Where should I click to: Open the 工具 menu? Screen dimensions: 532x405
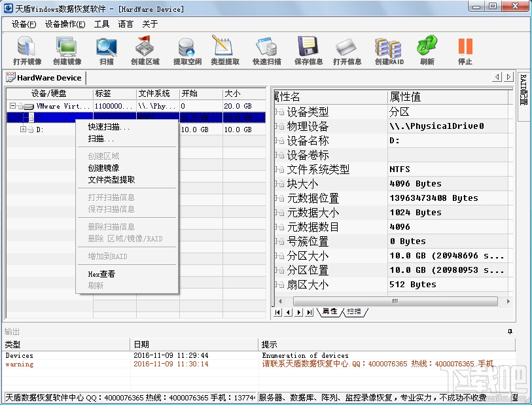[x=101, y=24]
